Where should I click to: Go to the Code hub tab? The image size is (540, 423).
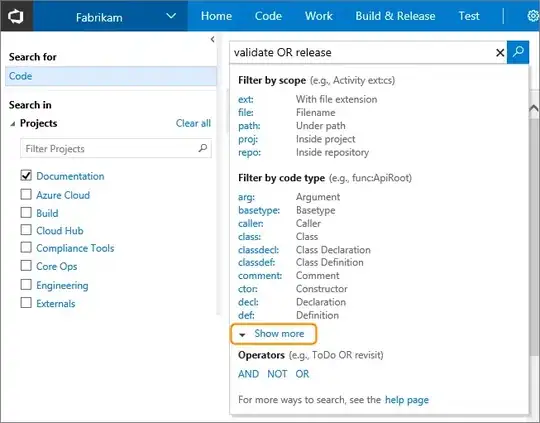[x=268, y=16]
